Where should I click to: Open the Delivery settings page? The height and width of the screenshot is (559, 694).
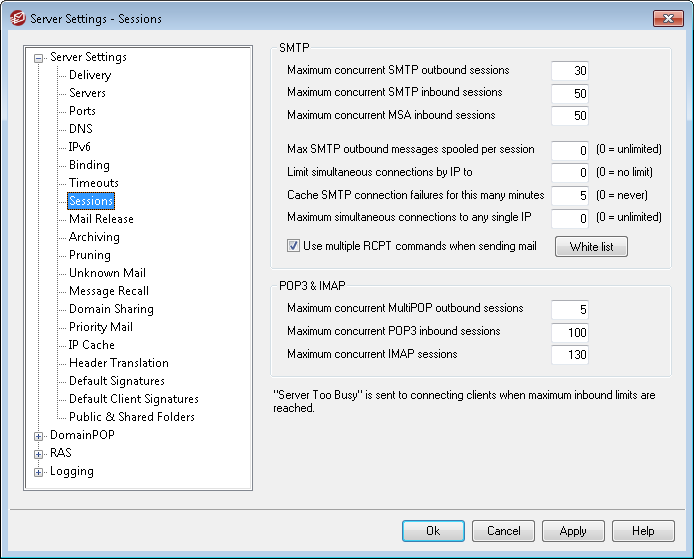click(x=90, y=75)
